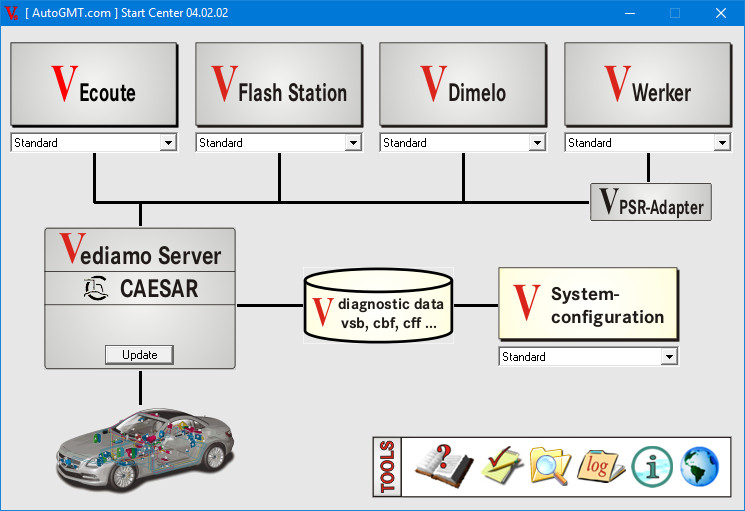Open the PSR-Adapter
The width and height of the screenshot is (745, 511).
click(650, 202)
